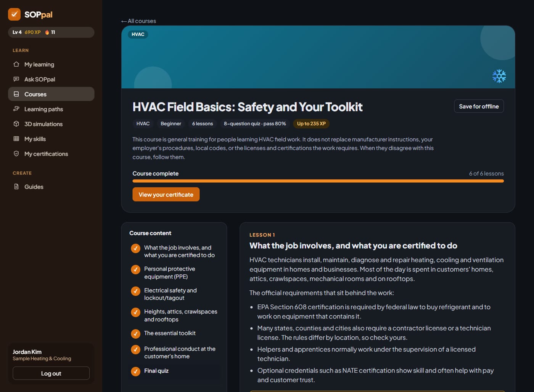Click the checkmark beside Heights, attics, crawlspaces lesson
Image resolution: width=534 pixels, height=392 pixels.
point(135,312)
